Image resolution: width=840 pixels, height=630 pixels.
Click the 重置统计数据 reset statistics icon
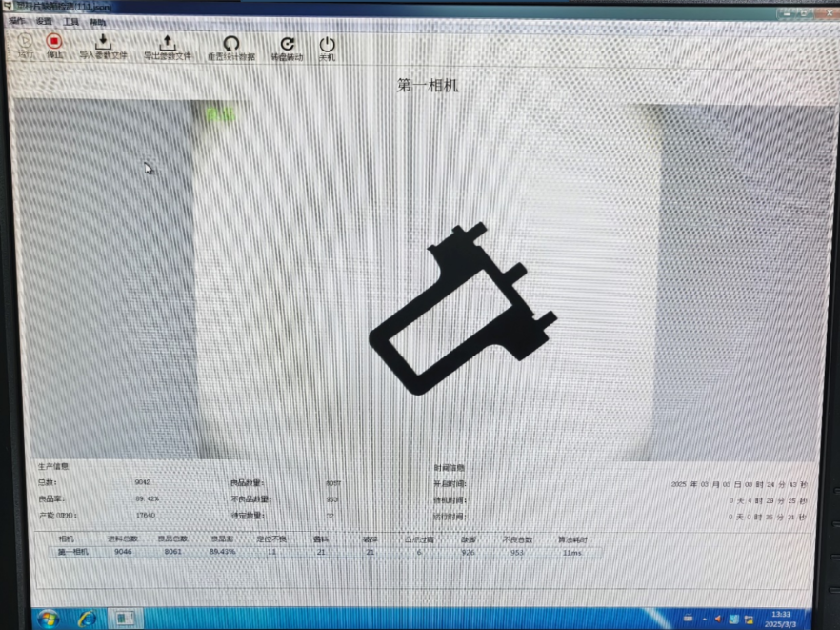pos(231,42)
